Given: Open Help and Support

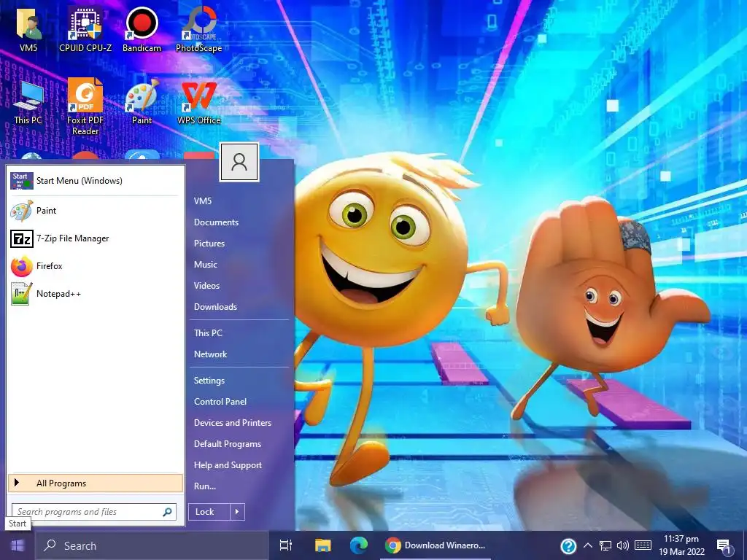Looking at the screenshot, I should pyautogui.click(x=228, y=465).
